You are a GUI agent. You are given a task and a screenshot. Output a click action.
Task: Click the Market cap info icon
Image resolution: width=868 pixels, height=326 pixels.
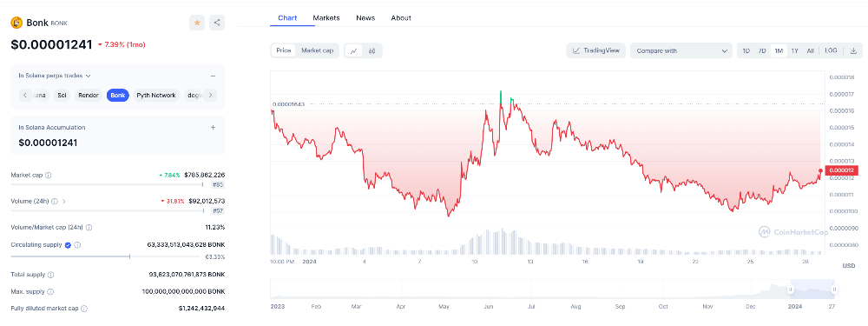click(48, 176)
